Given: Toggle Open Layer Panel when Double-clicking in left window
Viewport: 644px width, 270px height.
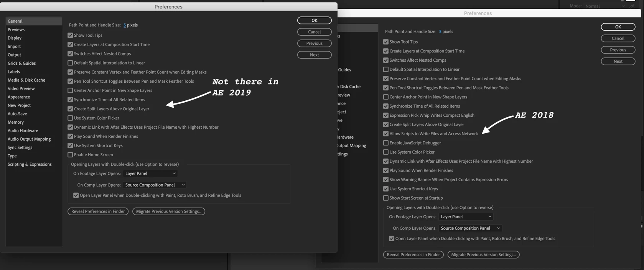Looking at the screenshot, I should (76, 195).
